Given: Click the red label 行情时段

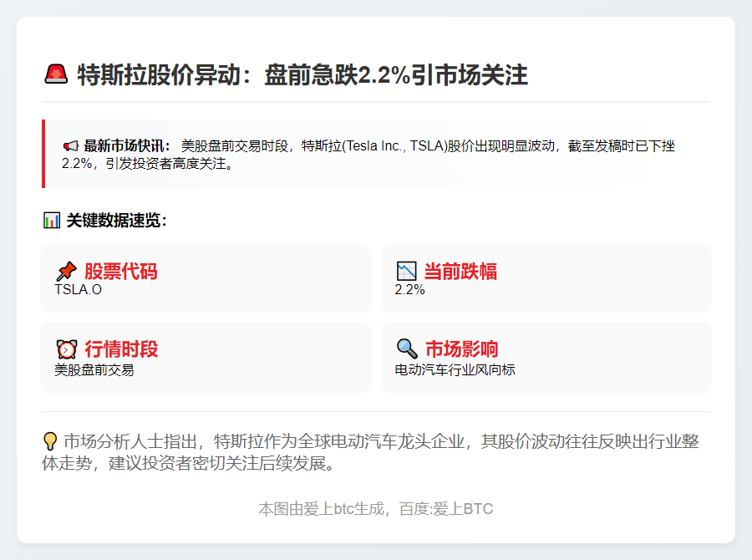Looking at the screenshot, I should click(121, 349).
